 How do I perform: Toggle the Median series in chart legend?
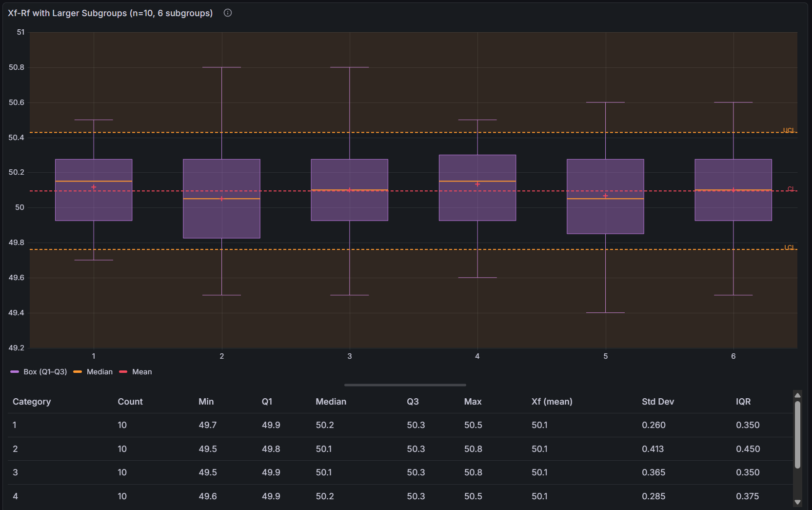pos(99,372)
